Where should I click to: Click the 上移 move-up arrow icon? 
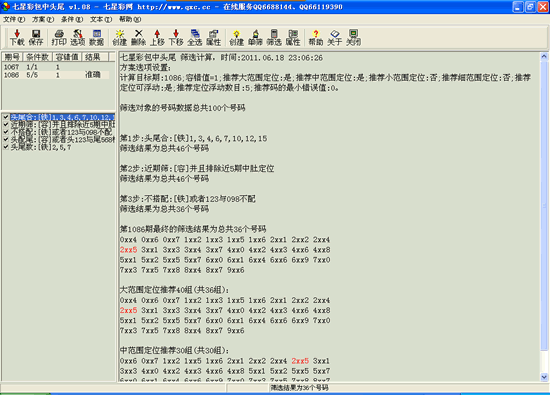157,37
